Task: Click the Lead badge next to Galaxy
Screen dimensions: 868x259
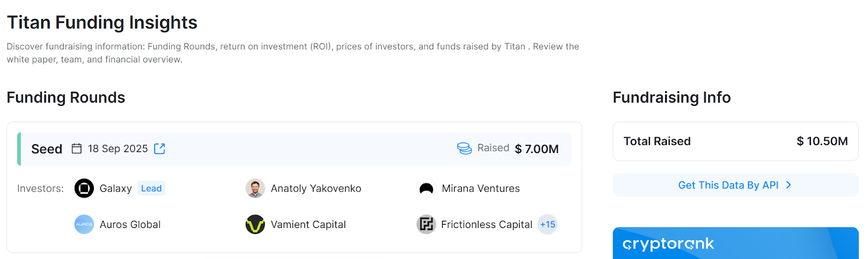Action: pyautogui.click(x=151, y=188)
